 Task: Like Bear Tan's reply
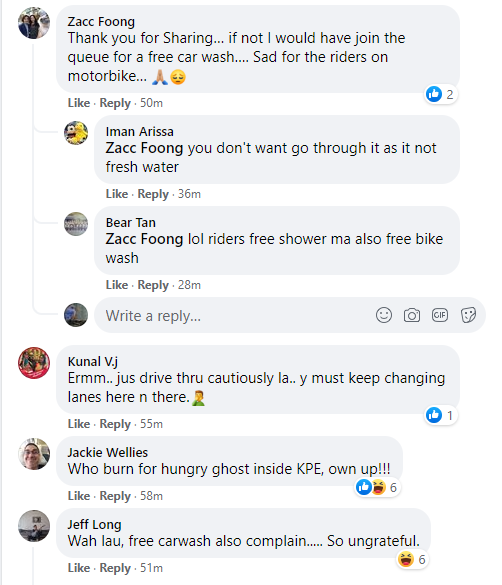[117, 285]
